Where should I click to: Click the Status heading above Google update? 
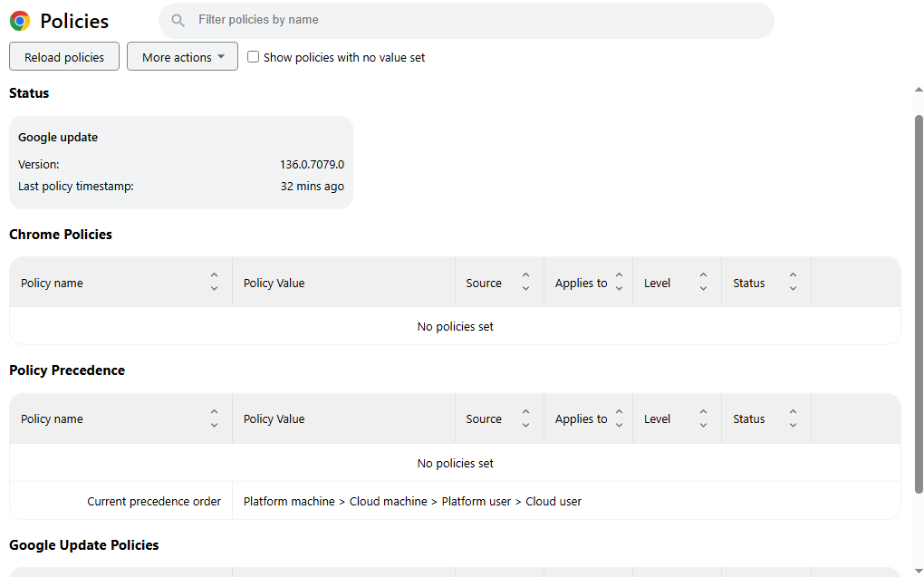29,93
